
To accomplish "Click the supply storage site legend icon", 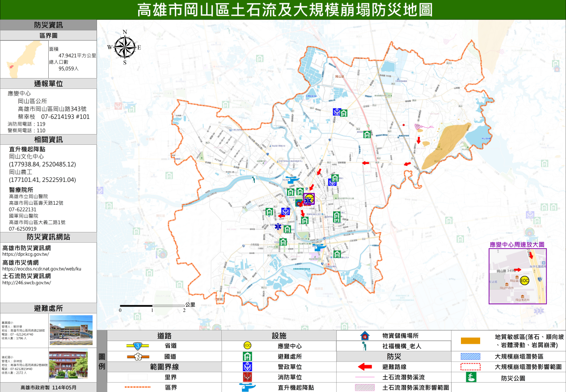I will click(x=365, y=336).
